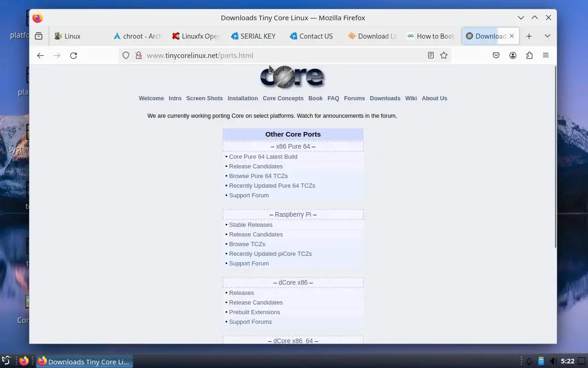This screenshot has height=368, width=588.
Task: Switch to the Contact US tab
Action: tap(314, 36)
